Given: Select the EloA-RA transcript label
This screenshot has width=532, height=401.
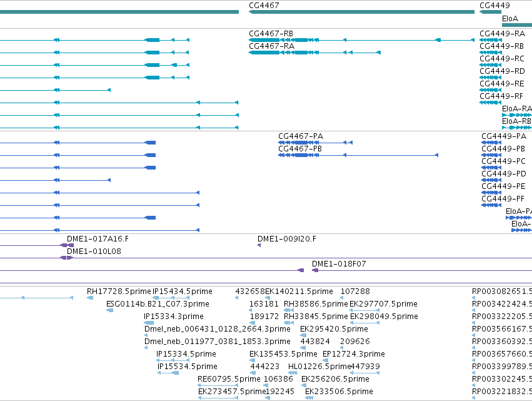Looking at the screenshot, I should [x=517, y=109].
